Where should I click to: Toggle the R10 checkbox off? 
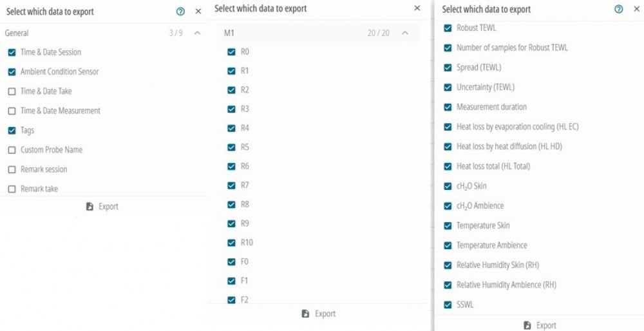click(232, 243)
